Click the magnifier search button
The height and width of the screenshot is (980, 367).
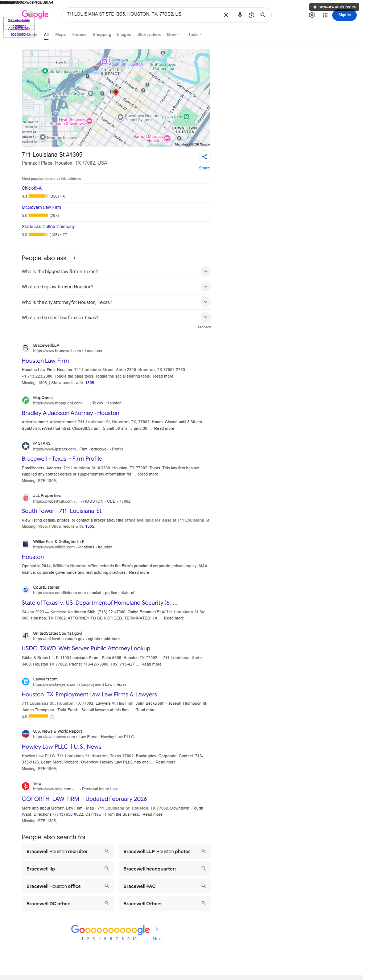[x=266, y=15]
